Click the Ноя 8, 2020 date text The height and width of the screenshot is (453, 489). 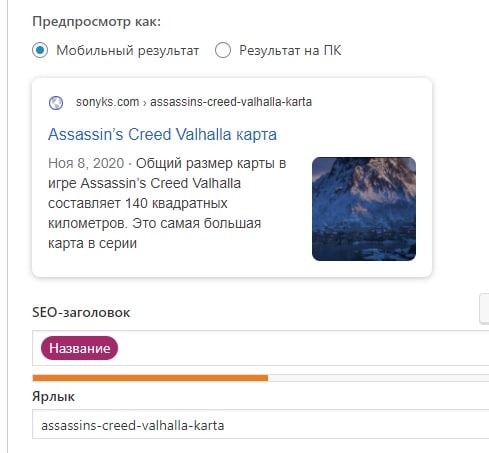(86, 163)
